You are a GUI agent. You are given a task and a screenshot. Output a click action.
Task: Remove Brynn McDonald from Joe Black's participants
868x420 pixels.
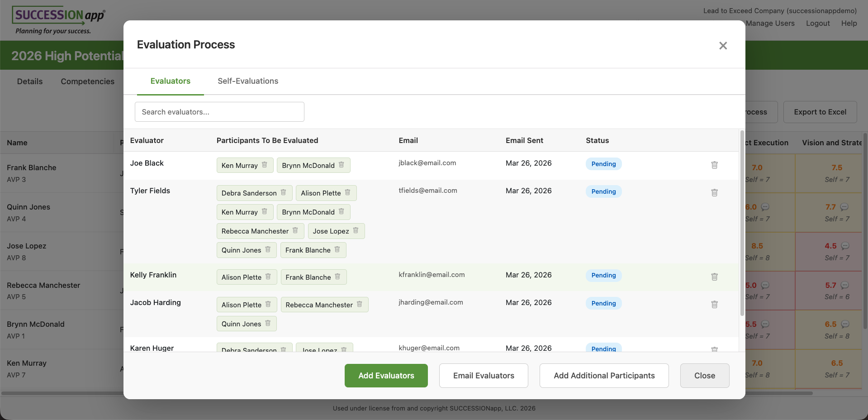tap(342, 165)
